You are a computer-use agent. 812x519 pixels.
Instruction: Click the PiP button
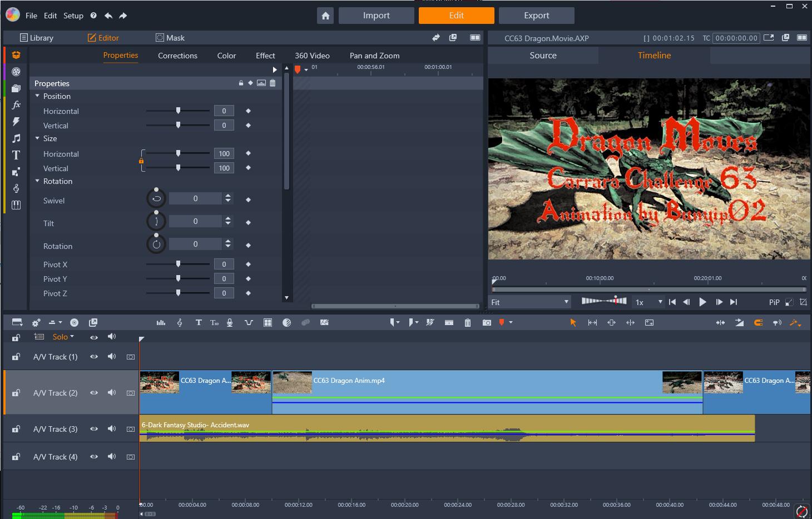[774, 302]
